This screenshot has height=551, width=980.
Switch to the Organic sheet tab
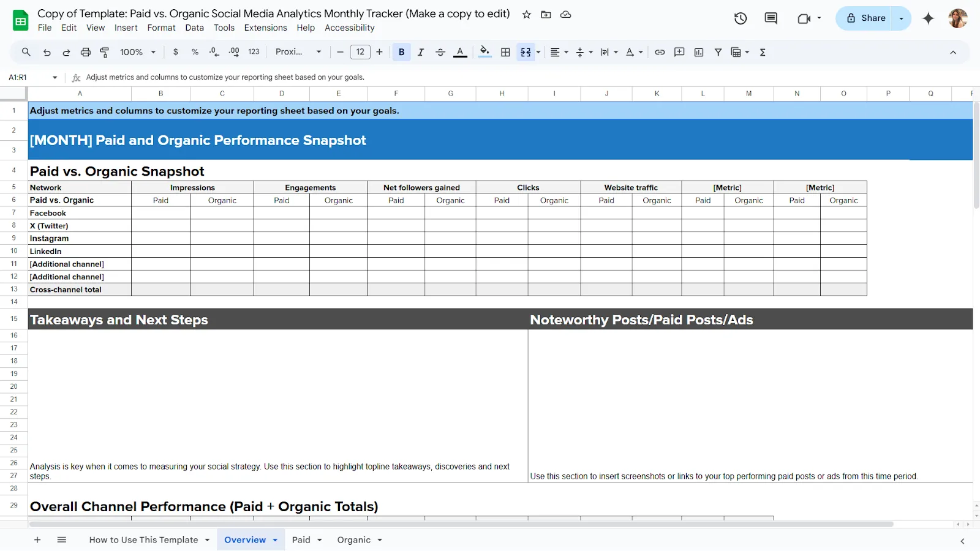354,540
